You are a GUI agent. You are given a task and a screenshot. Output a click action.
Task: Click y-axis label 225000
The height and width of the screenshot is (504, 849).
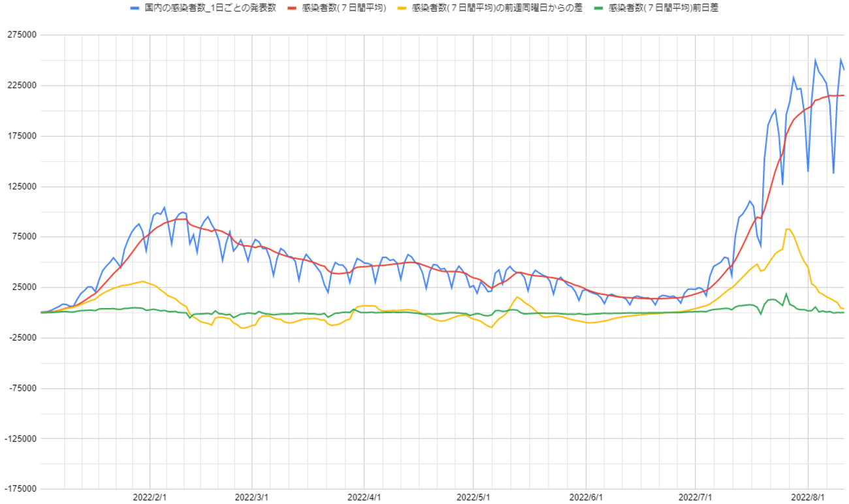pos(22,86)
